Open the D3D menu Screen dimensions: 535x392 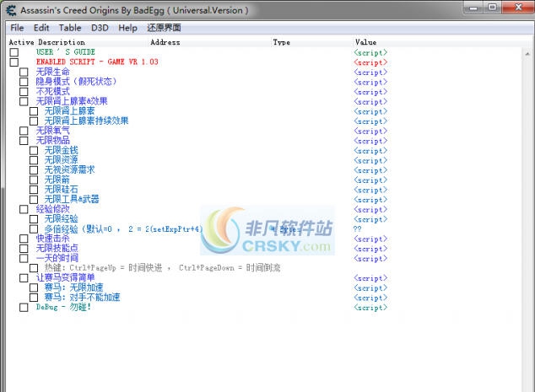100,28
